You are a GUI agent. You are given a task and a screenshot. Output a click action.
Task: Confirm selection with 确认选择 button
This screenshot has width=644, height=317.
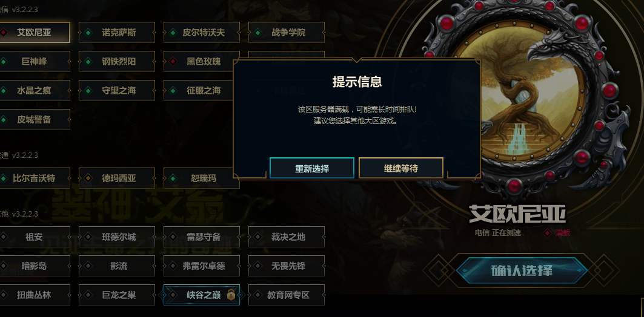[x=522, y=270]
